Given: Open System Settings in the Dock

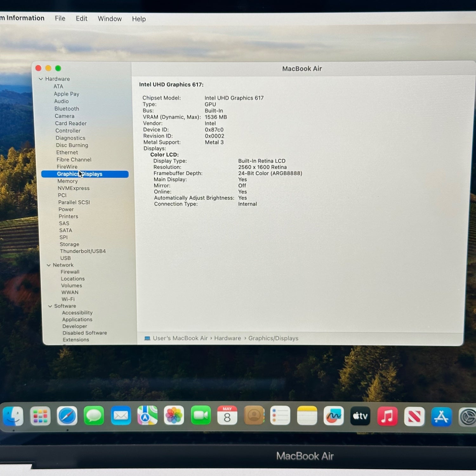Looking at the screenshot, I should [467, 417].
